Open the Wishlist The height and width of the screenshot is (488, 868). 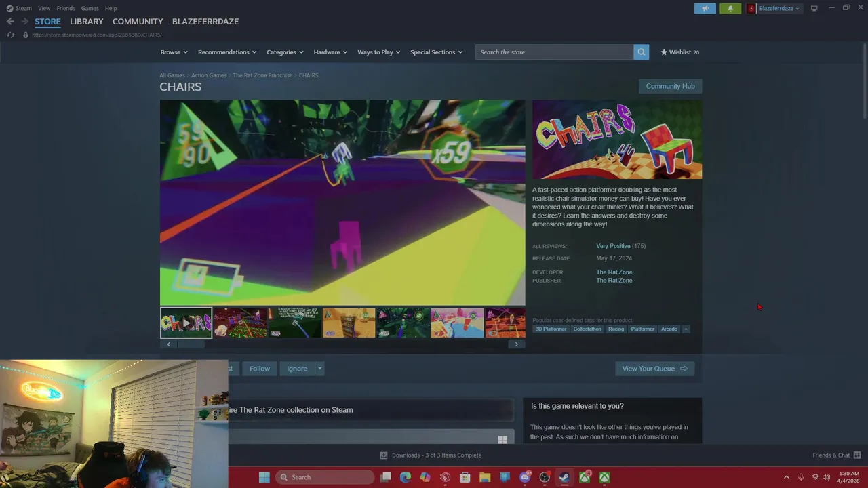point(679,52)
